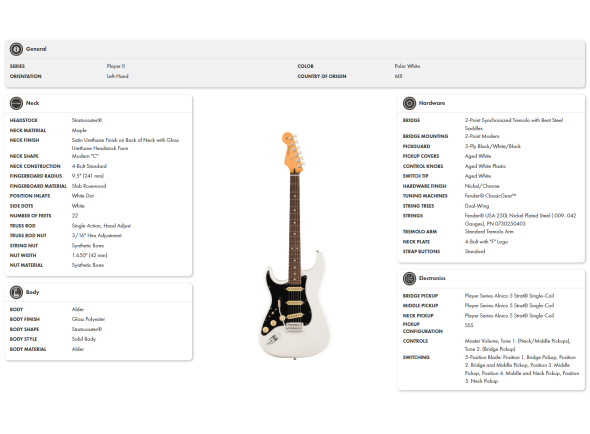Click the General section info icon

pos(16,49)
